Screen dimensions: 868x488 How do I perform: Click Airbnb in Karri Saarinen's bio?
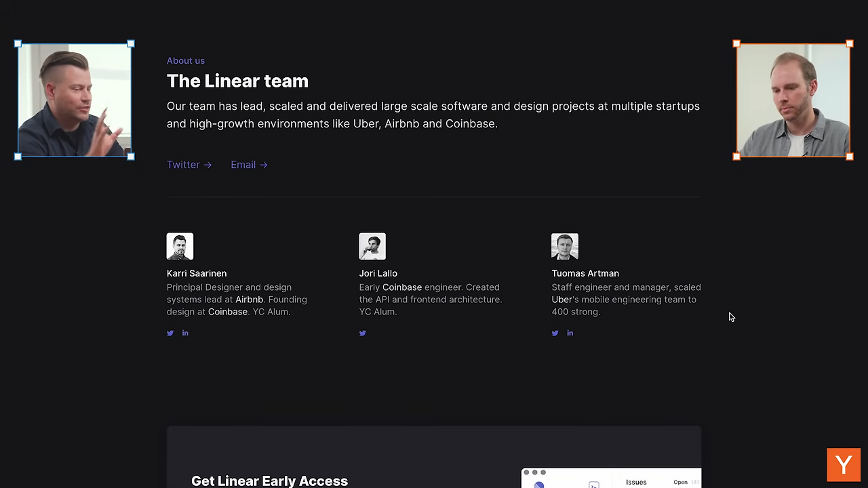[249, 300]
